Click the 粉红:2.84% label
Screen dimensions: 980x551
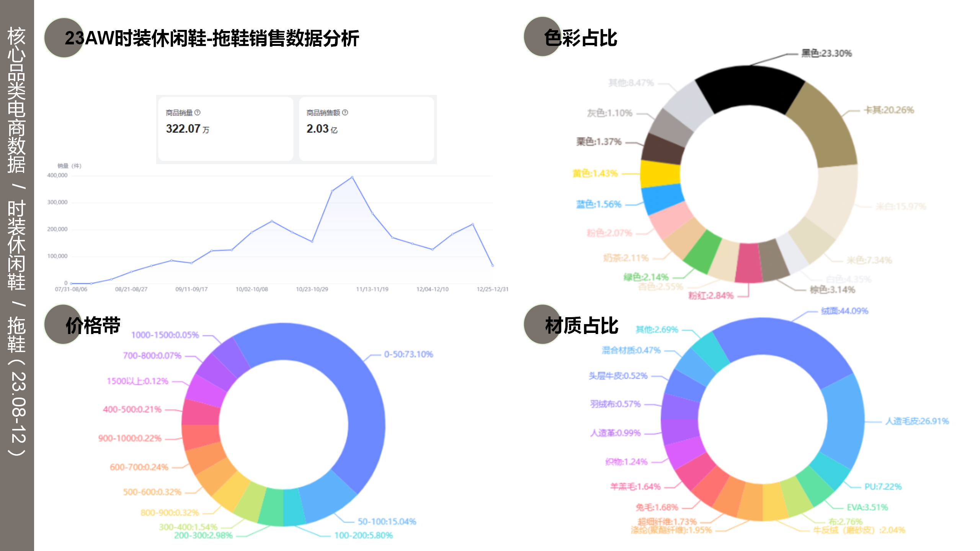point(711,295)
